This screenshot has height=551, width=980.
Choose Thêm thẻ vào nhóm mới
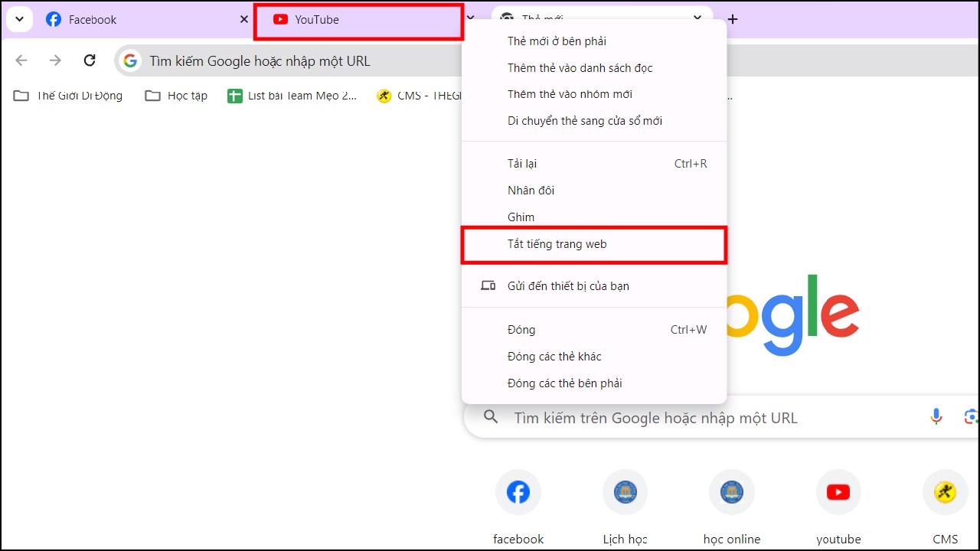click(x=594, y=94)
